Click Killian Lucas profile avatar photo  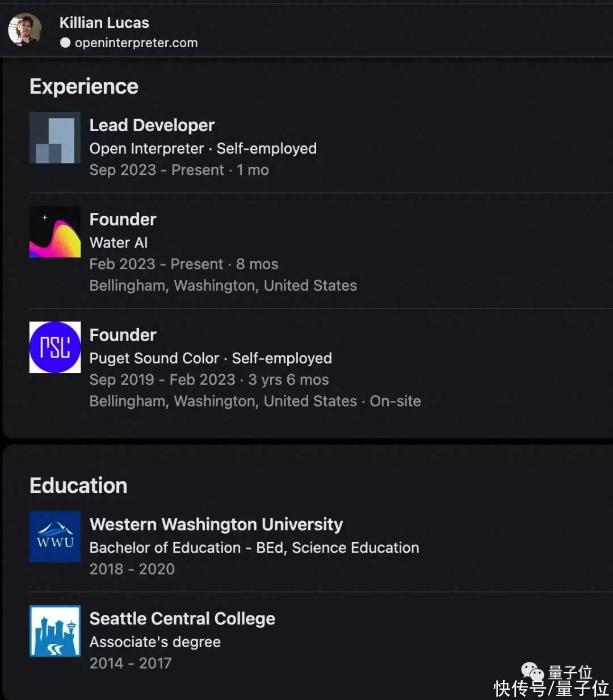pyautogui.click(x=25, y=30)
